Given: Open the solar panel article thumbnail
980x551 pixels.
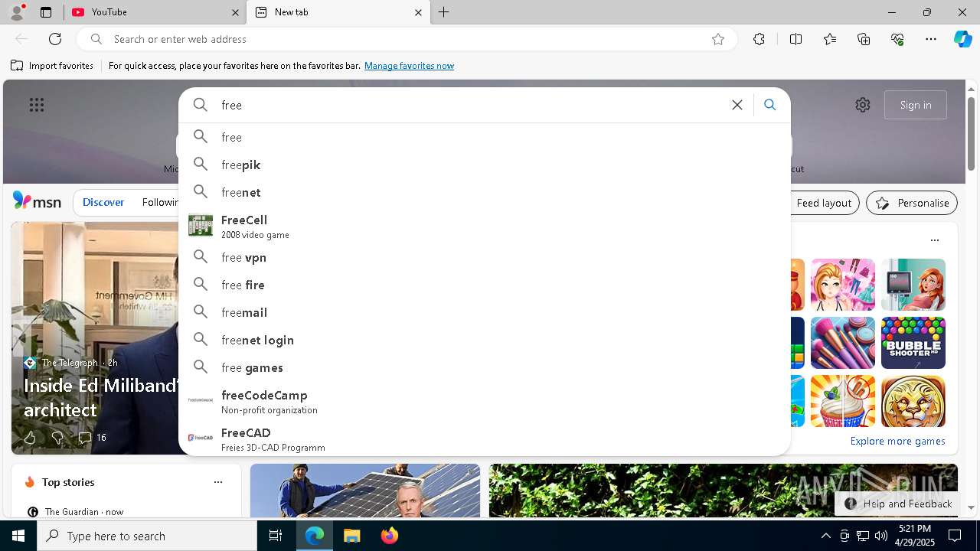Looking at the screenshot, I should (x=365, y=491).
